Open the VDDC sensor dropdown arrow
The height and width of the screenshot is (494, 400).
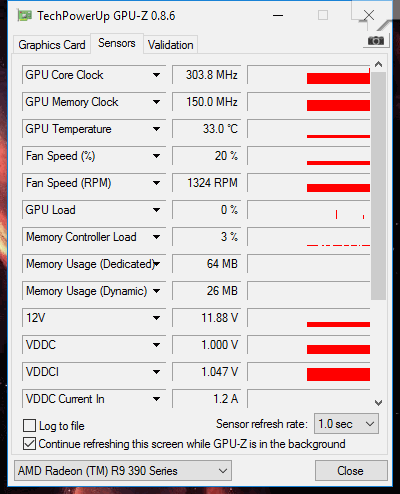point(156,345)
